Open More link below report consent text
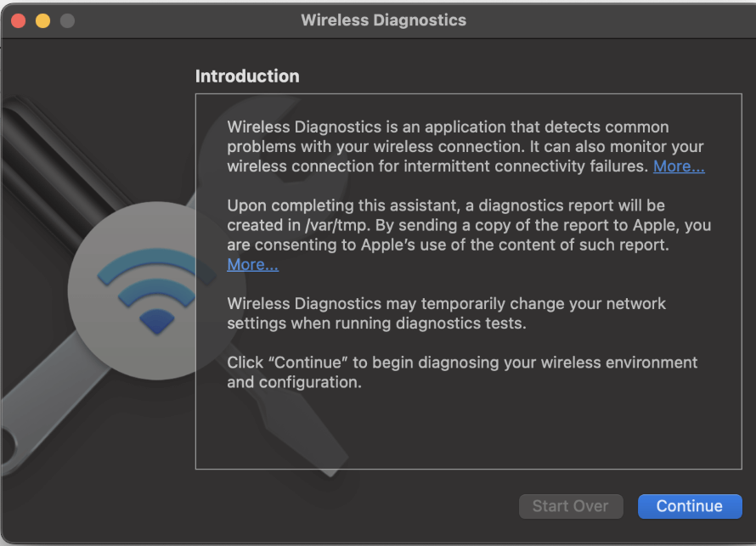The height and width of the screenshot is (546, 756). pos(252,265)
